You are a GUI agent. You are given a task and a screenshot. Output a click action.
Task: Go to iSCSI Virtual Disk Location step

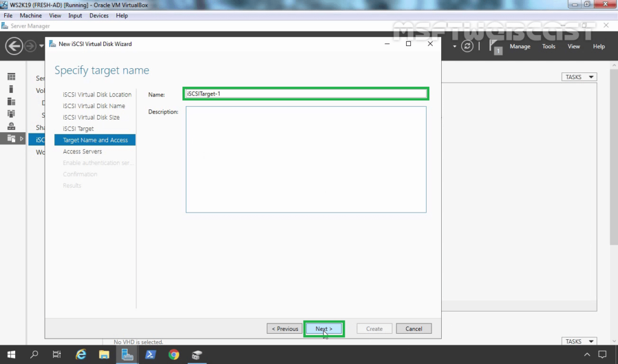pyautogui.click(x=97, y=94)
